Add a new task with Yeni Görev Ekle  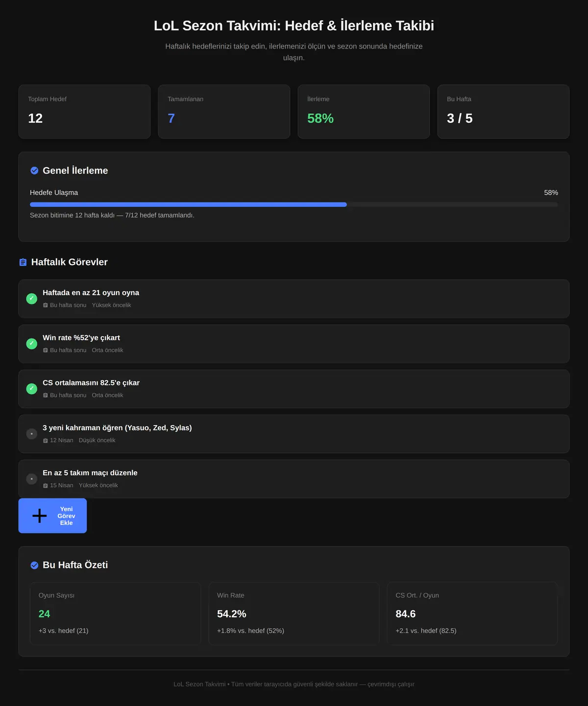(52, 516)
